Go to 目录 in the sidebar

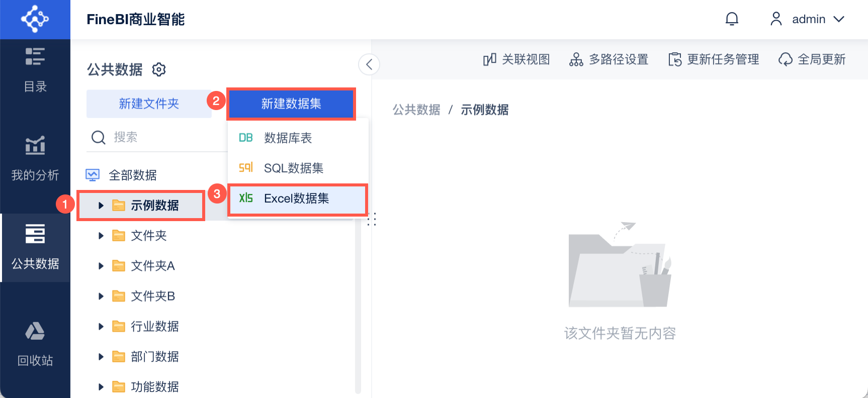click(x=35, y=69)
